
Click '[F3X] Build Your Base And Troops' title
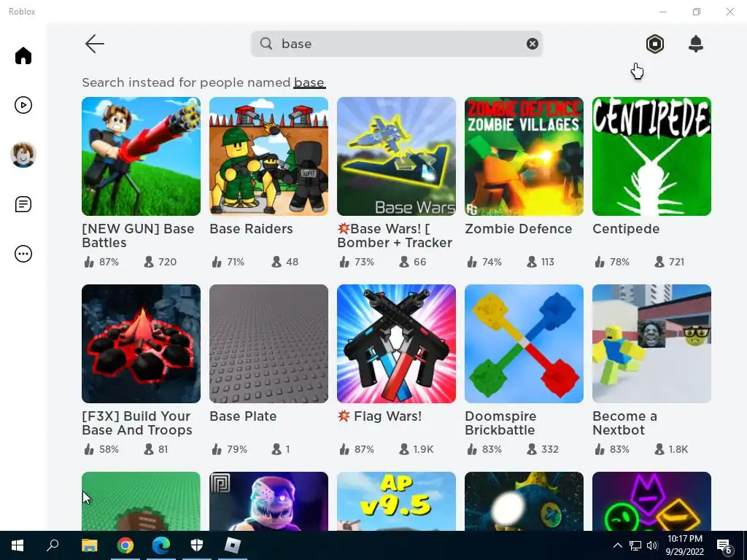click(x=137, y=423)
